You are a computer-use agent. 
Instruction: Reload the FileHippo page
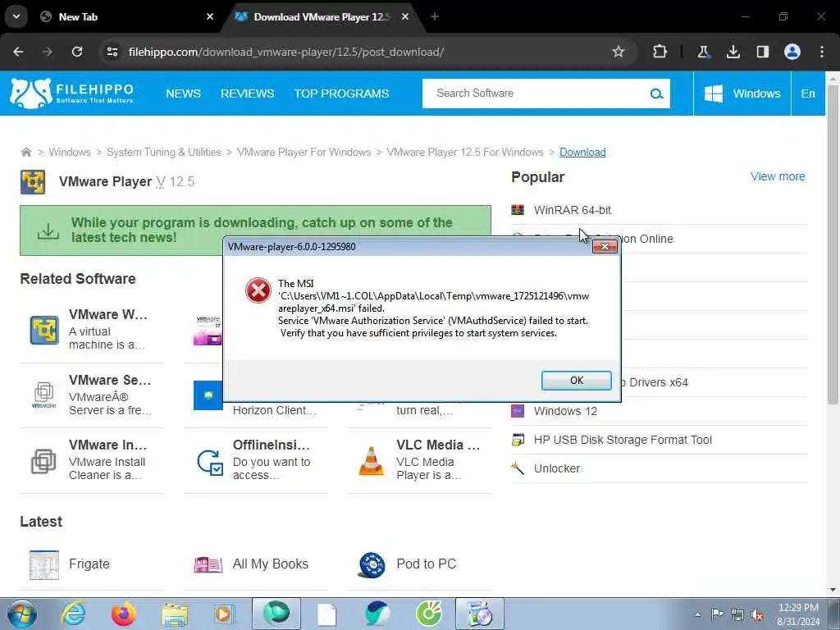(77, 52)
